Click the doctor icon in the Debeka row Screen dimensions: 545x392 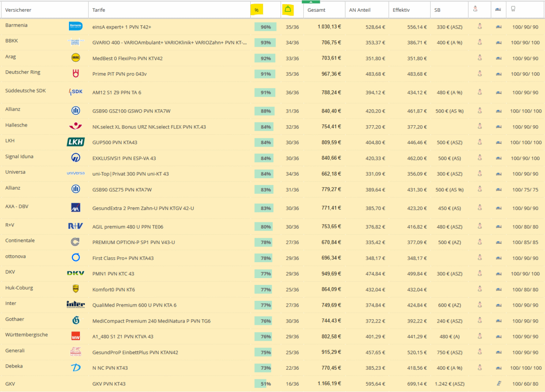click(479, 367)
